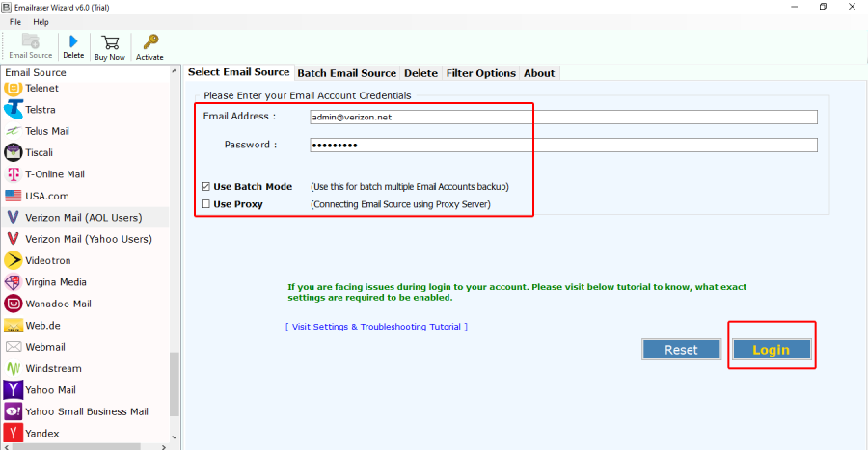The height and width of the screenshot is (450, 868).
Task: Select the Wanadoo Mail icon
Action: point(14,304)
